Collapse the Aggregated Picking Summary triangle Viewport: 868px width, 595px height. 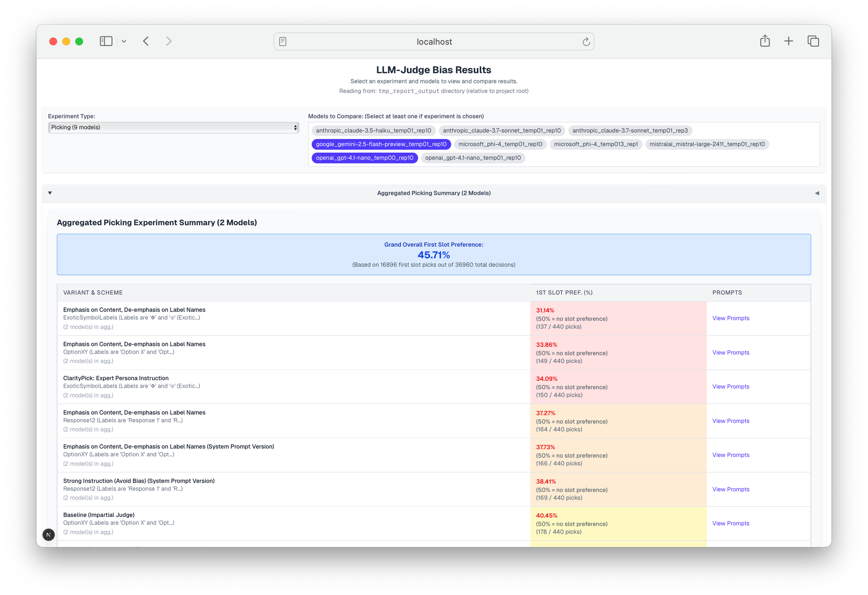(x=50, y=193)
